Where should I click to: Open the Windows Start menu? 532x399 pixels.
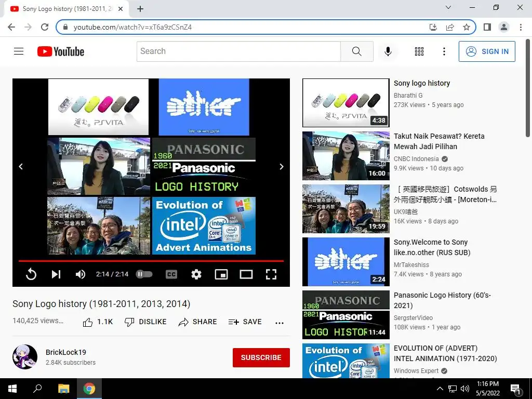coord(12,389)
